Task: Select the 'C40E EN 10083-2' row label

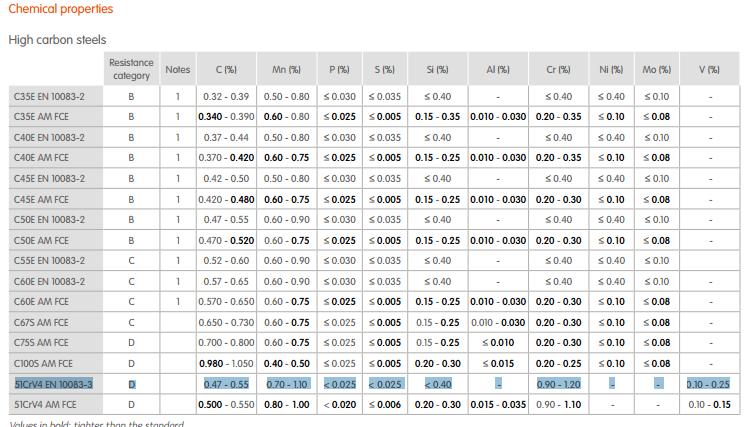Action: point(49,137)
